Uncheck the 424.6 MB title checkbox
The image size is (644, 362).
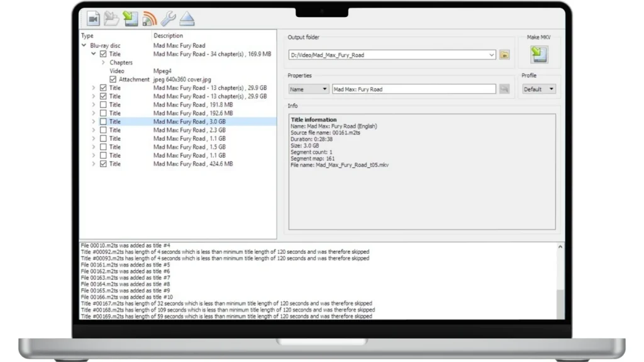click(x=103, y=164)
